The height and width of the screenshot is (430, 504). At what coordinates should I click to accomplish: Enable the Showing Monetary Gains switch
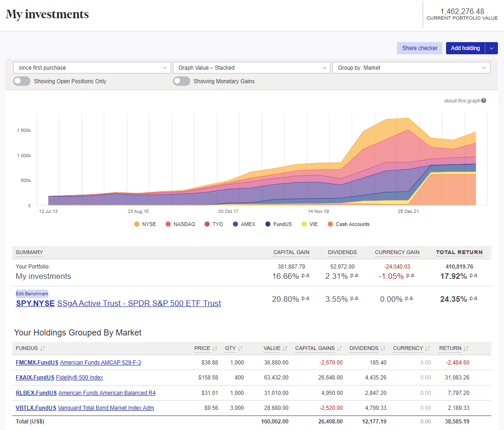(x=181, y=81)
